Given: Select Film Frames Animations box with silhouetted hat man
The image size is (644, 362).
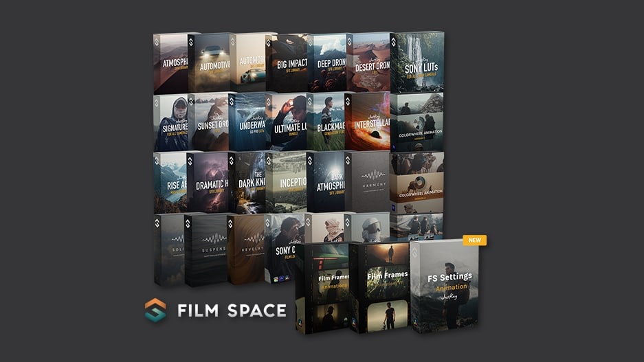Looking at the screenshot, I should (323, 288).
